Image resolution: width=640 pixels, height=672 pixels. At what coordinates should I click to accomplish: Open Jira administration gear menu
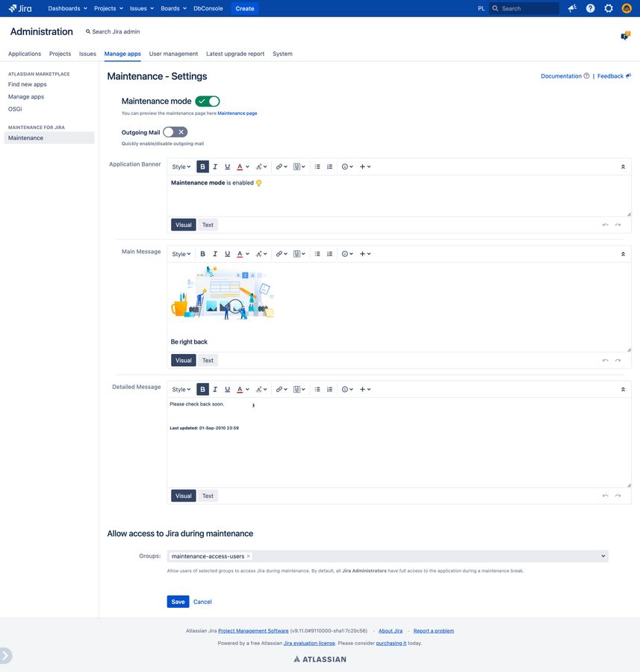tap(609, 8)
